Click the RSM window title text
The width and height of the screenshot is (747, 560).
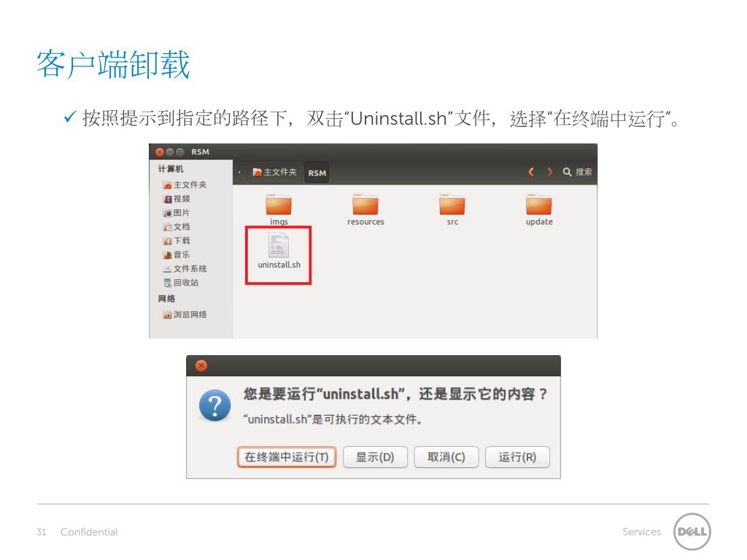[x=200, y=152]
